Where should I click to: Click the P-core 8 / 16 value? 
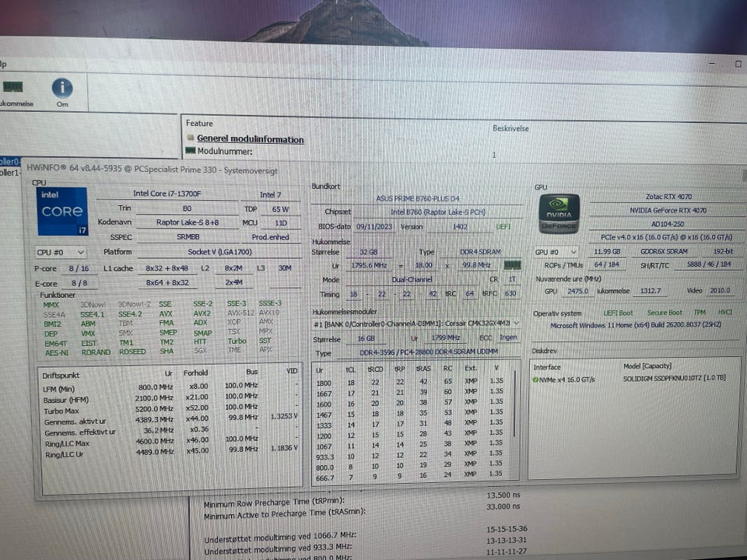point(79,268)
